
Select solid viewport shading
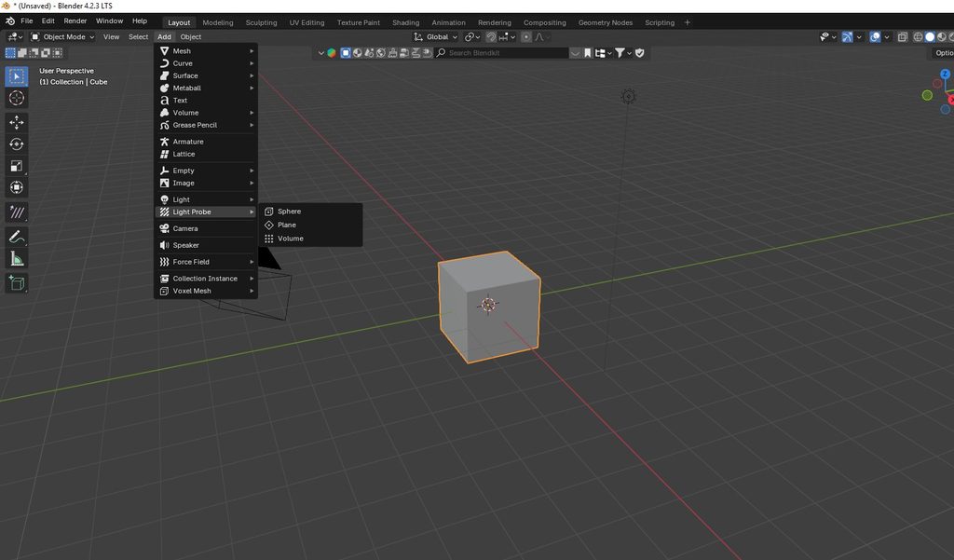click(930, 37)
